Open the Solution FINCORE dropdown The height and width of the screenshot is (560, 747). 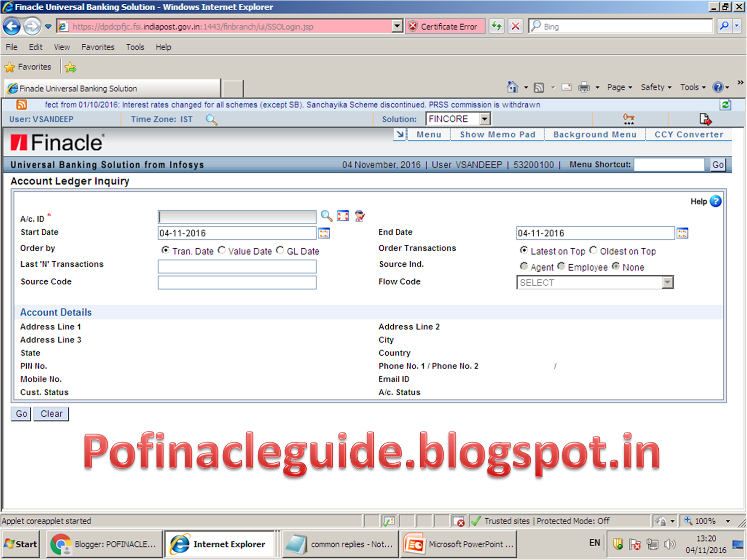(x=486, y=119)
